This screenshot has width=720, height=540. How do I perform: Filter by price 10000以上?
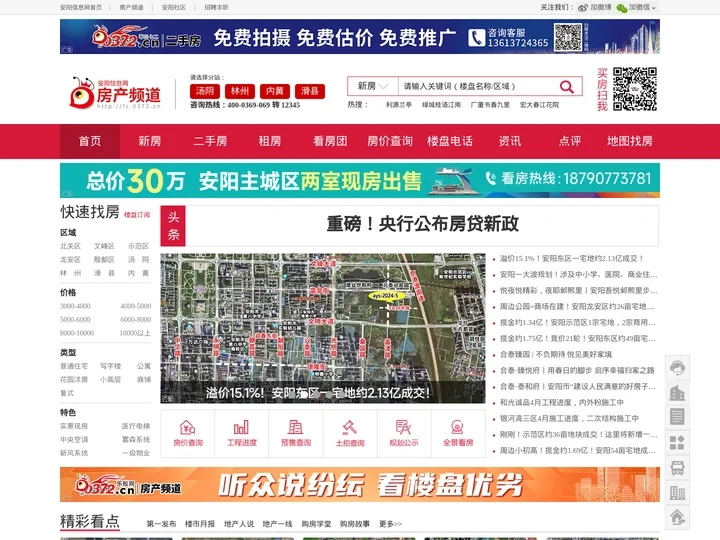(x=135, y=333)
